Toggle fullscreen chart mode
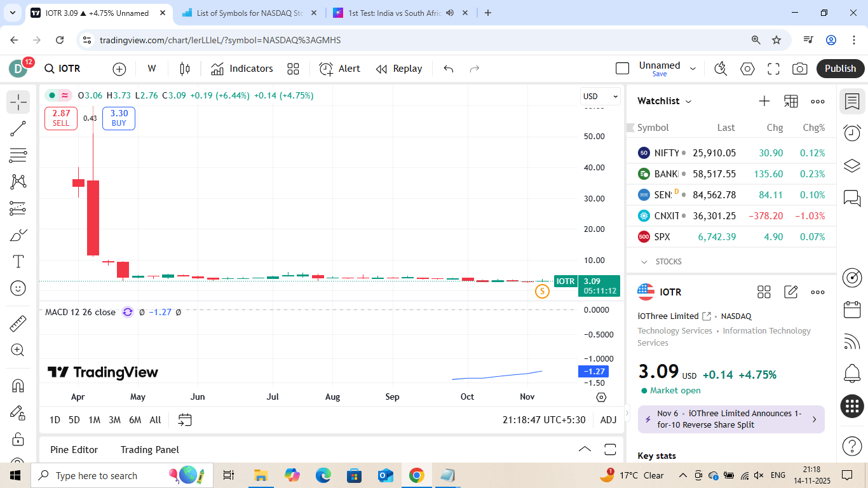The image size is (868, 488). (x=773, y=69)
